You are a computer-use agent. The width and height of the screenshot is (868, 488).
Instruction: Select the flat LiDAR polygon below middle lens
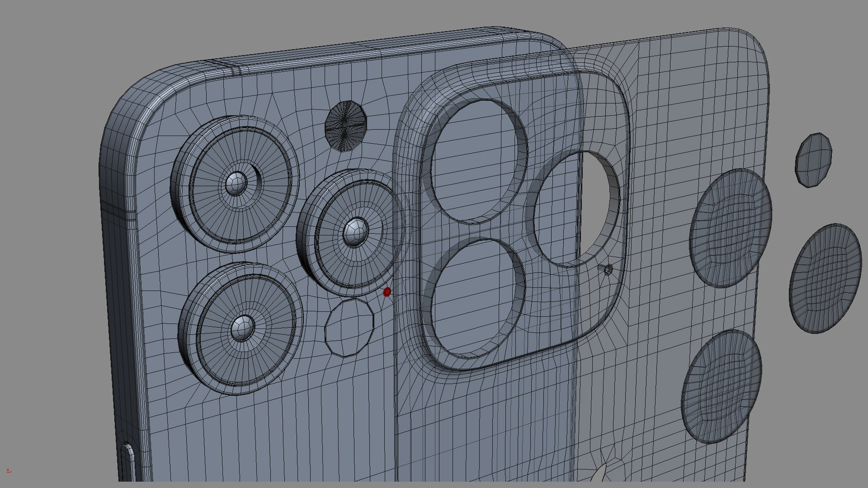click(349, 327)
